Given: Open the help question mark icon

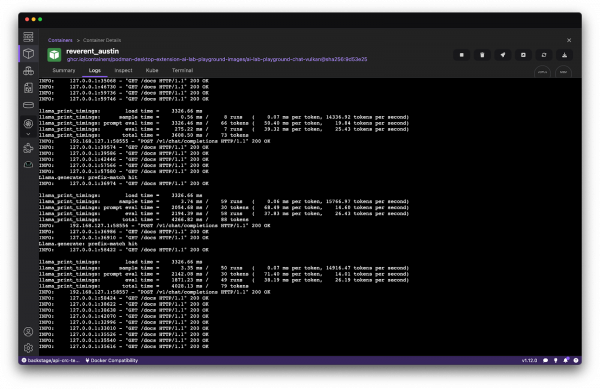Looking at the screenshot, I should 576,360.
